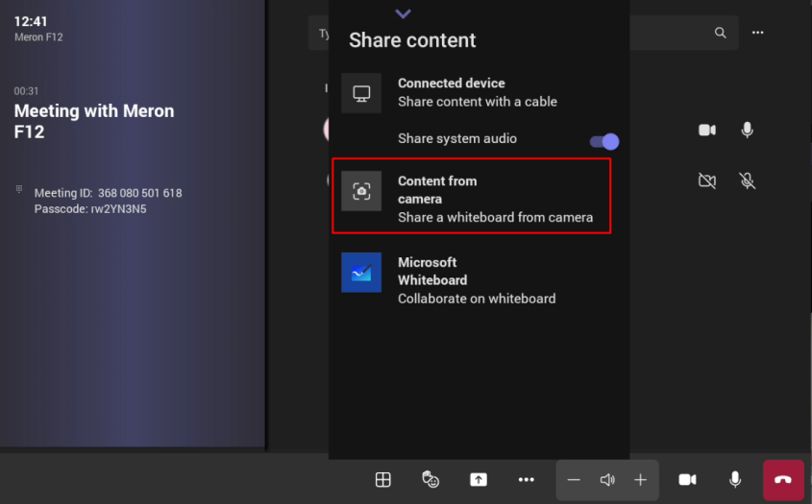Screen dimensions: 812x504
Task: Click the camera whiteboard capture icon
Action: point(361,191)
